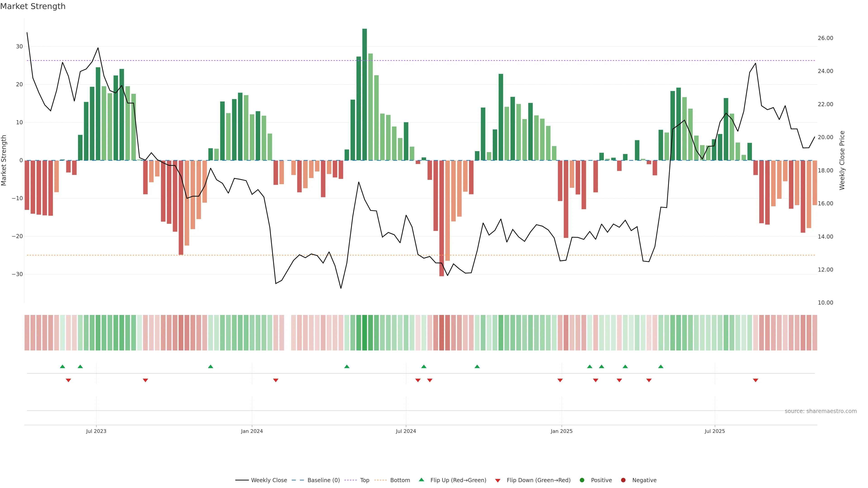Click the dark red Negative legend circle
Image resolution: width=868 pixels, height=488 pixels.
623,480
